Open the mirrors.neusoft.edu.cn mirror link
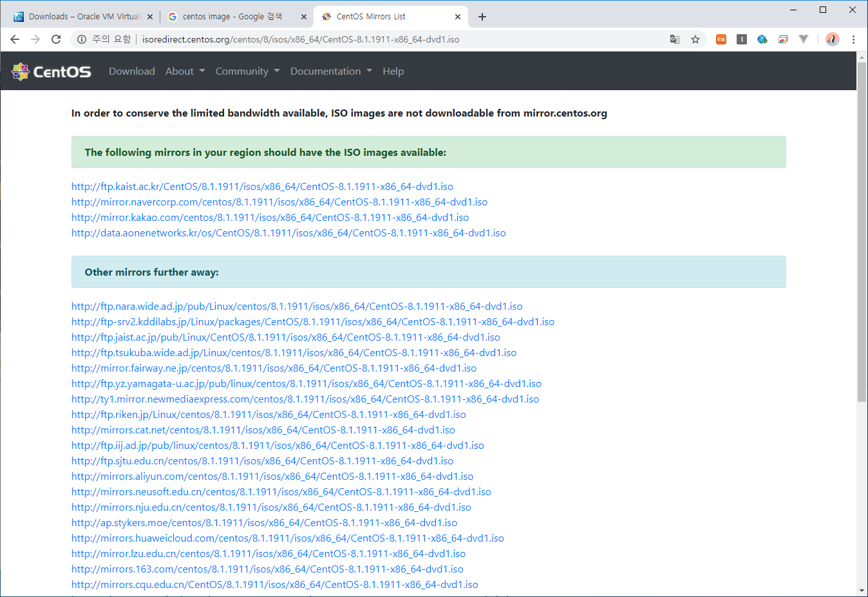This screenshot has height=597, width=868. (x=281, y=492)
